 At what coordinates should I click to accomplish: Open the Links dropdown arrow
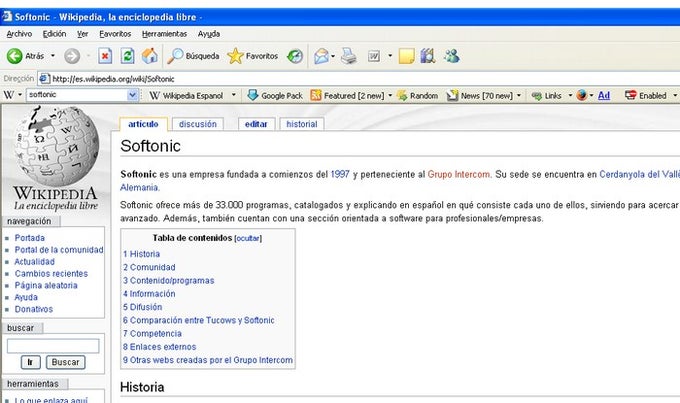570,95
